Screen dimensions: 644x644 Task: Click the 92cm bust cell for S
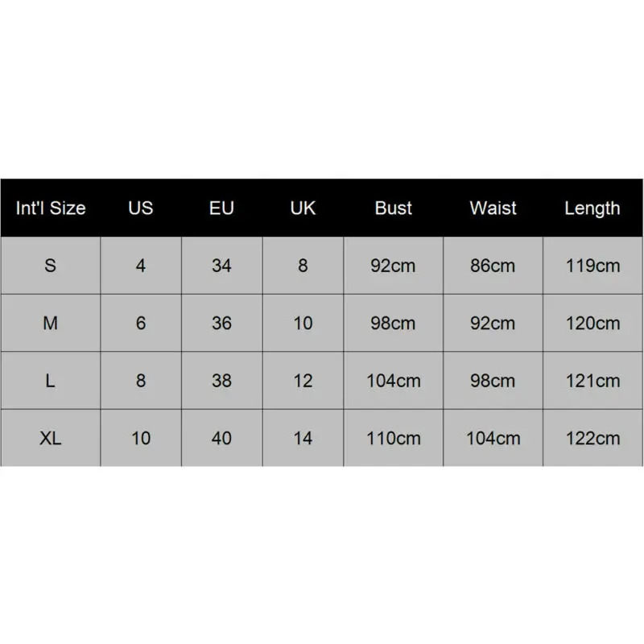tap(394, 266)
